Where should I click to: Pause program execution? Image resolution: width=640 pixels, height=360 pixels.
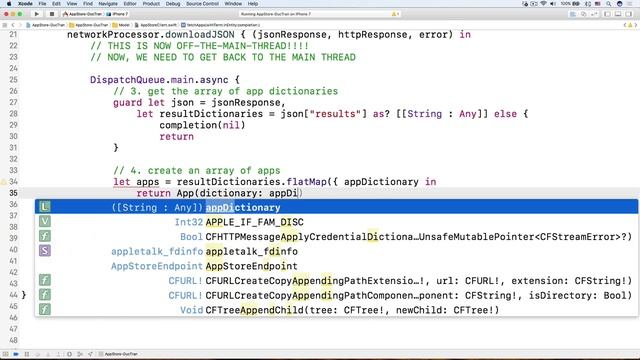click(x=27, y=354)
